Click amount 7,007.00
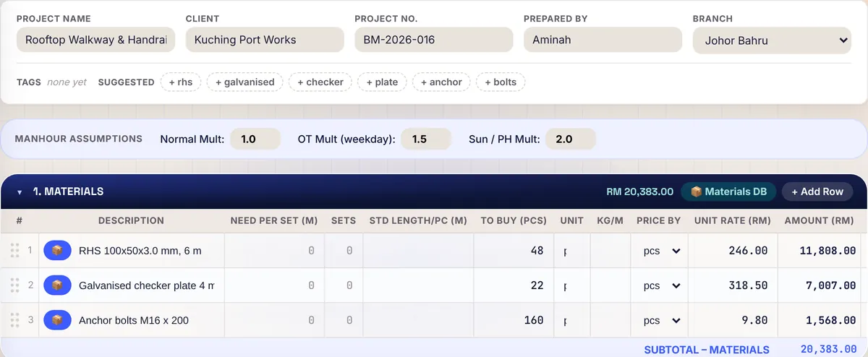868x357 pixels. (x=832, y=285)
